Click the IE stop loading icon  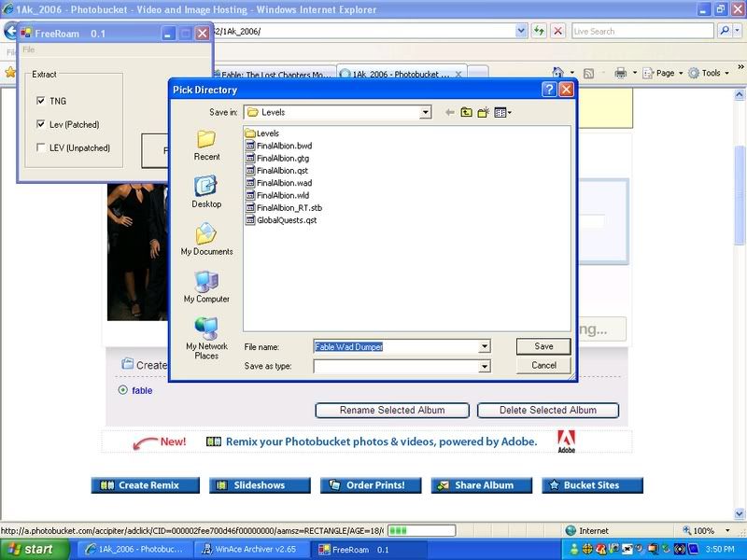coord(557,32)
